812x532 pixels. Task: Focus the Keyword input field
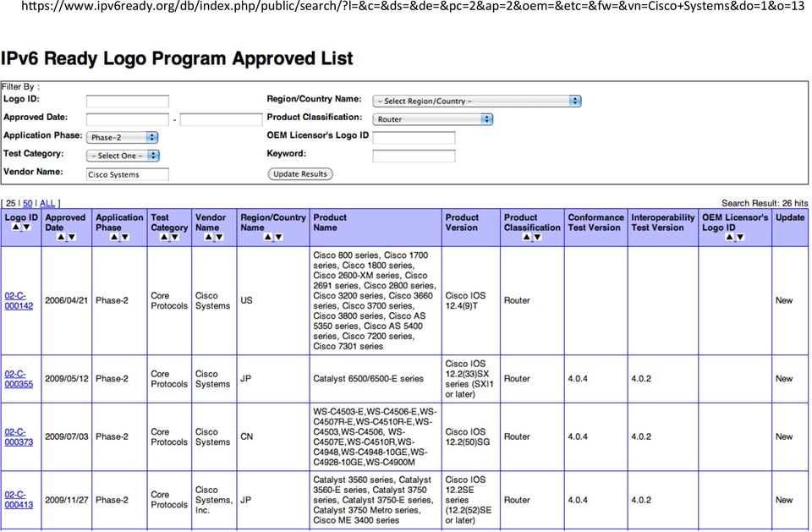414,156
